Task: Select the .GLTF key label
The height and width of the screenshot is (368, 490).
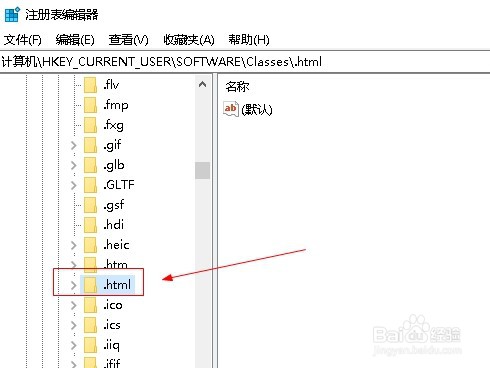Action: pyautogui.click(x=119, y=185)
